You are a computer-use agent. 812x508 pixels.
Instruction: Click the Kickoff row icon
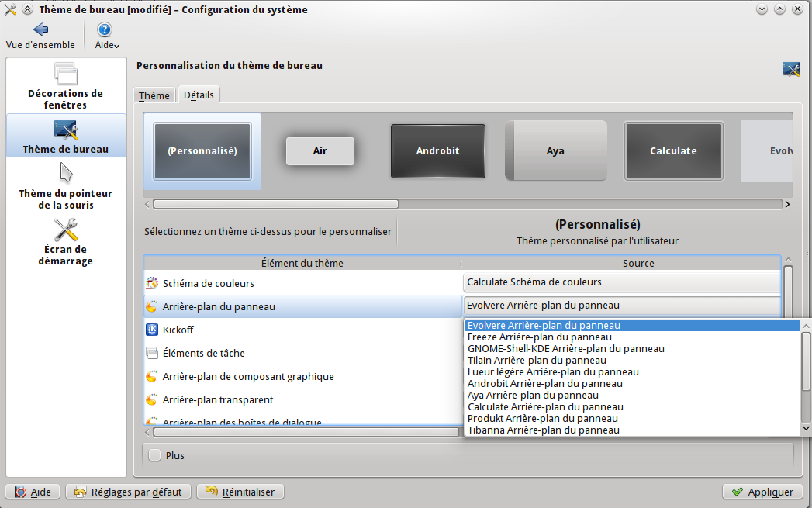(x=152, y=330)
